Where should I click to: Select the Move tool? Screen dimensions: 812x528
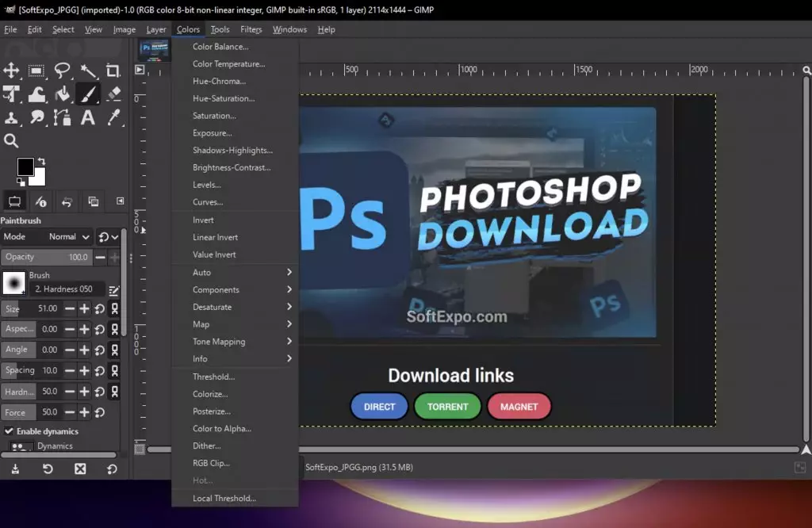(10, 71)
